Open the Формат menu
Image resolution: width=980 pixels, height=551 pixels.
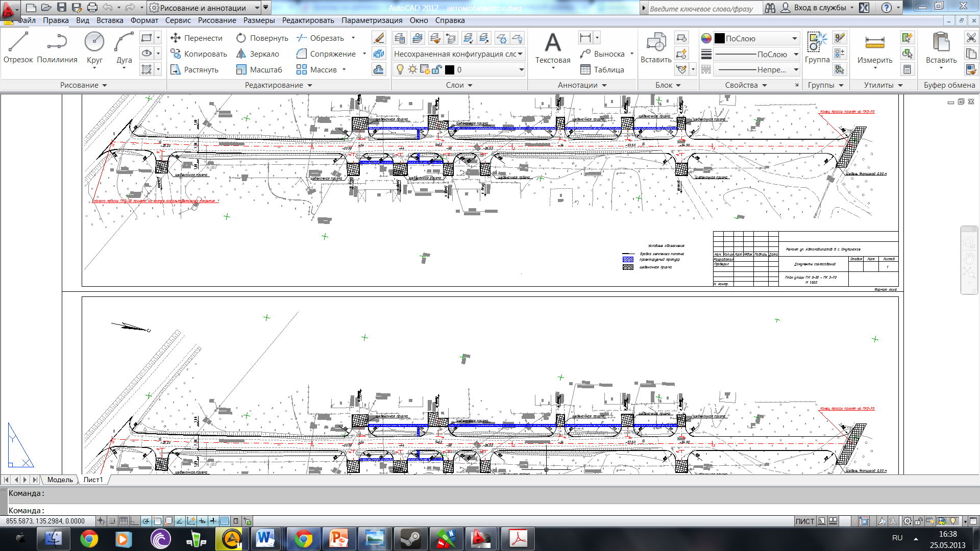(144, 20)
